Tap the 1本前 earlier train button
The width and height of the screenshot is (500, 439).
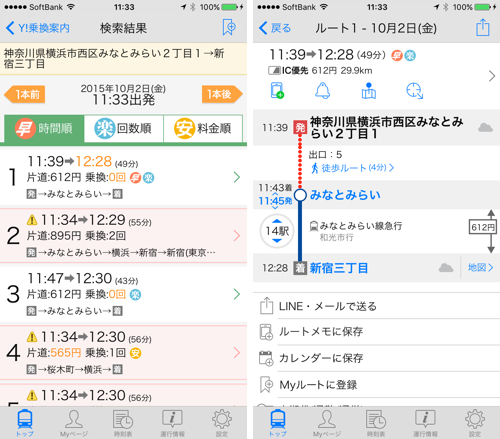point(25,94)
